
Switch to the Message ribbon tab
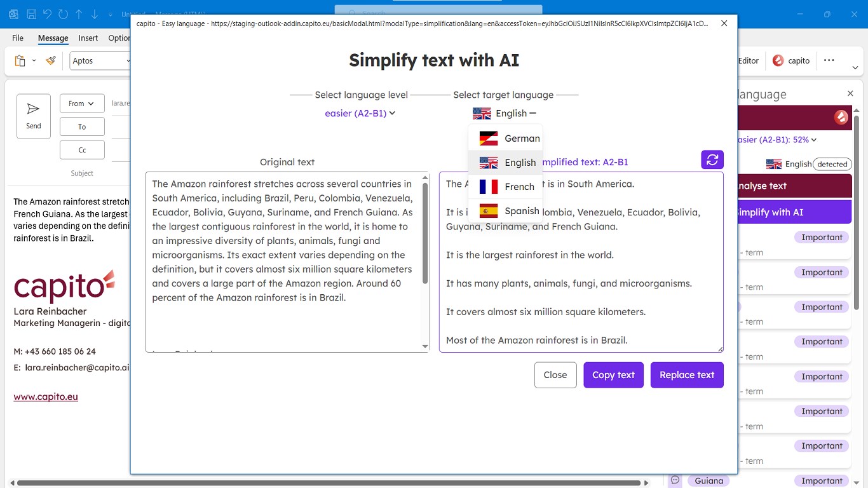[x=53, y=37]
